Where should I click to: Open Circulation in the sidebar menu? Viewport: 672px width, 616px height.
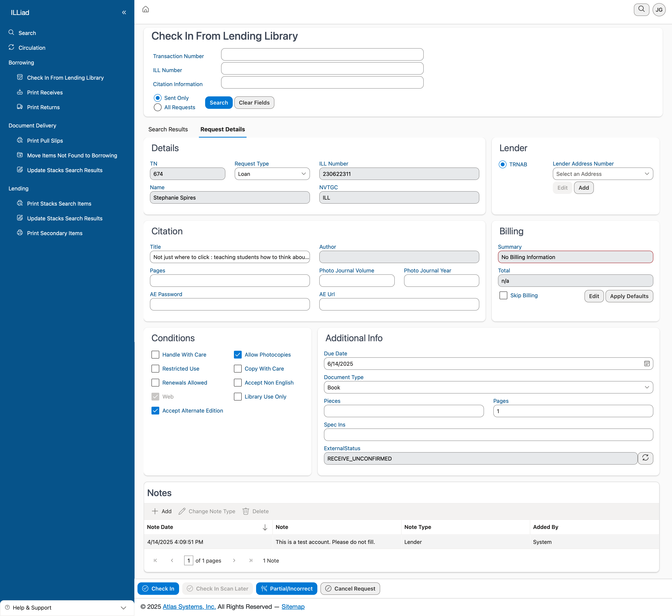pyautogui.click(x=32, y=48)
